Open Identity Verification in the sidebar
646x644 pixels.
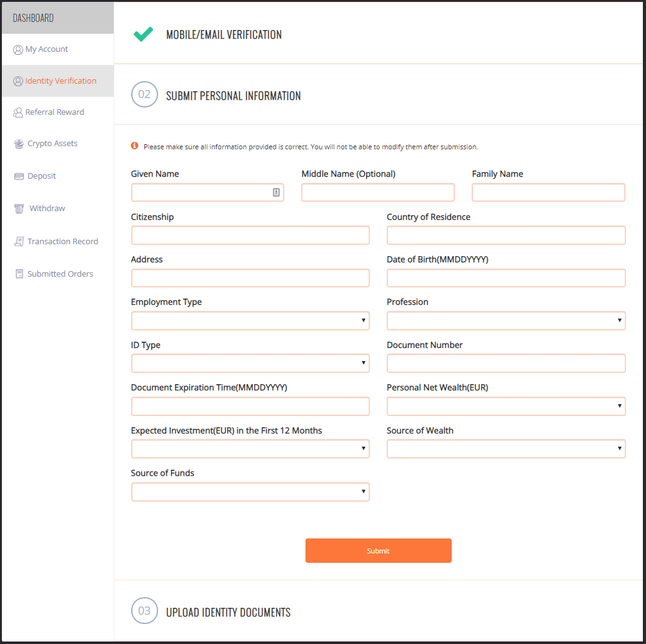tap(61, 81)
